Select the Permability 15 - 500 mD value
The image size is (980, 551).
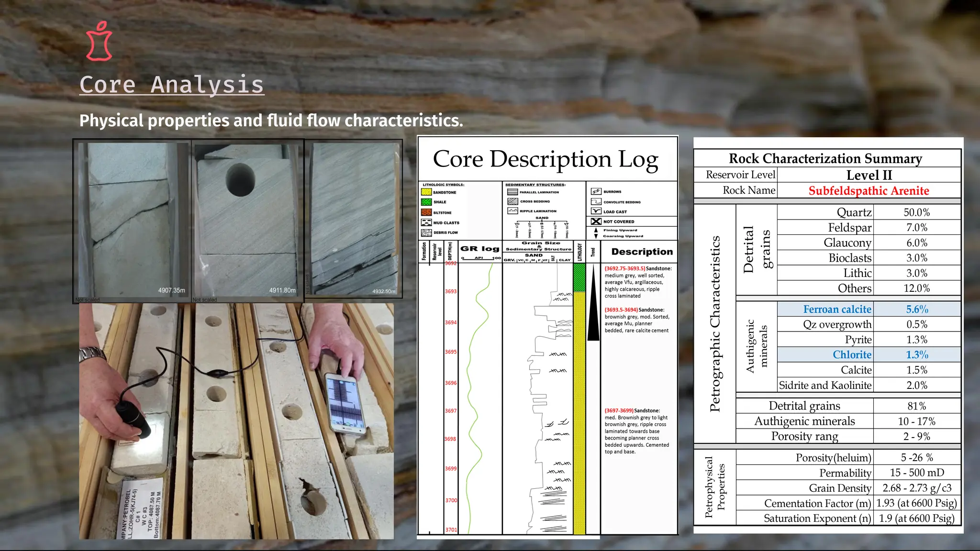[917, 473]
